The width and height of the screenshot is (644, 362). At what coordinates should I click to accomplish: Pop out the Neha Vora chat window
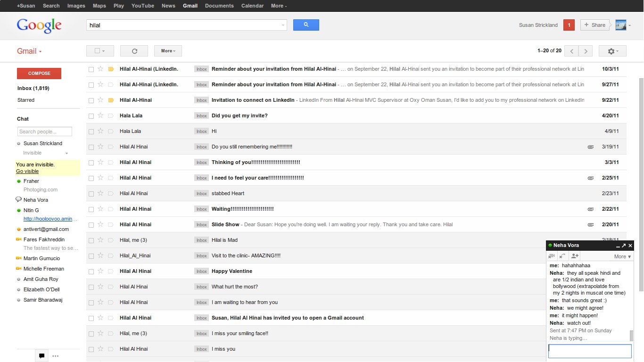click(624, 246)
